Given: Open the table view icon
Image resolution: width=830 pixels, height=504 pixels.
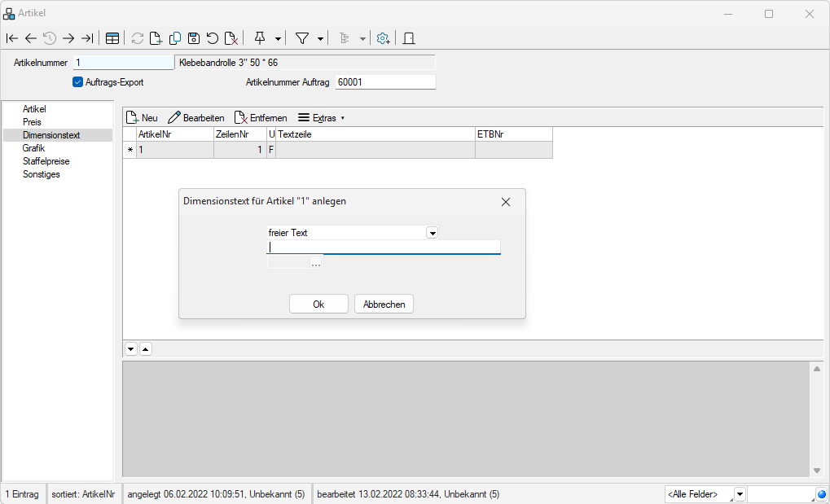Looking at the screenshot, I should [x=112, y=38].
